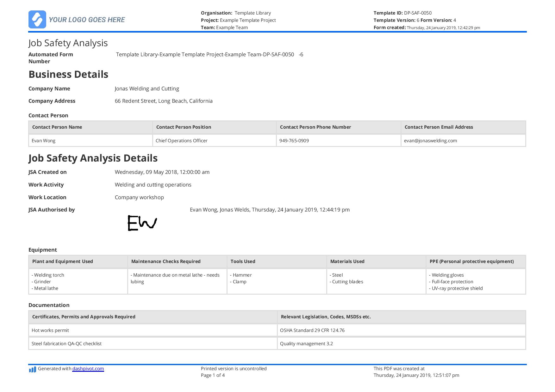Click the Contact Person Name column header
555x392 pixels.
tap(57, 127)
